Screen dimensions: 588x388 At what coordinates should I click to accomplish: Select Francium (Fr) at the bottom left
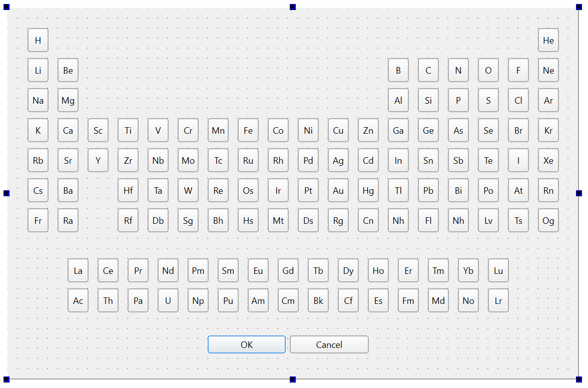click(x=38, y=220)
